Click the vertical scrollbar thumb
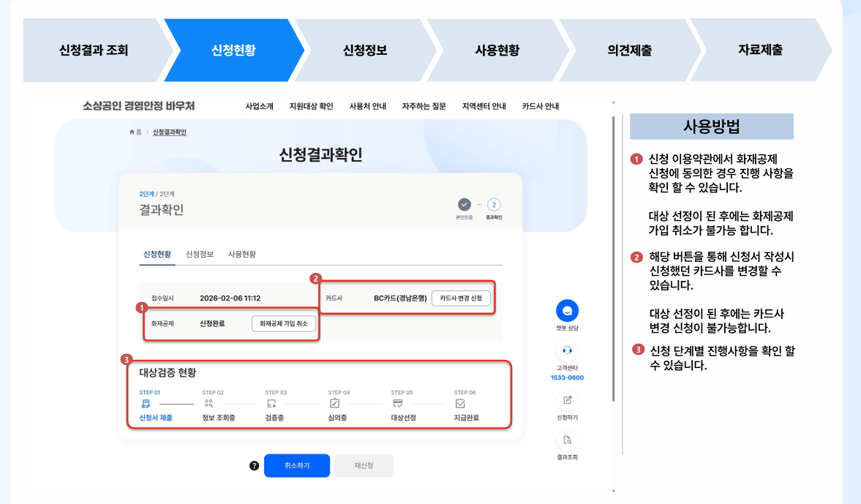The image size is (861, 504). (x=613, y=258)
